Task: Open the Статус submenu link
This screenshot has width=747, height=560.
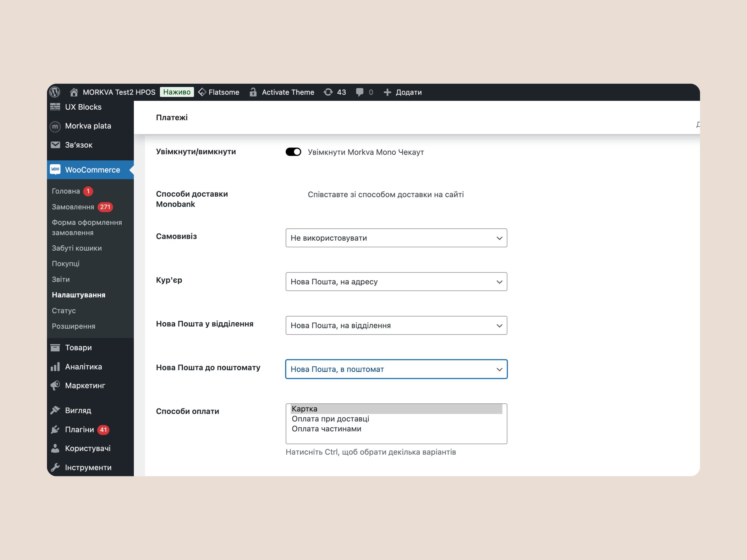Action: (x=64, y=311)
